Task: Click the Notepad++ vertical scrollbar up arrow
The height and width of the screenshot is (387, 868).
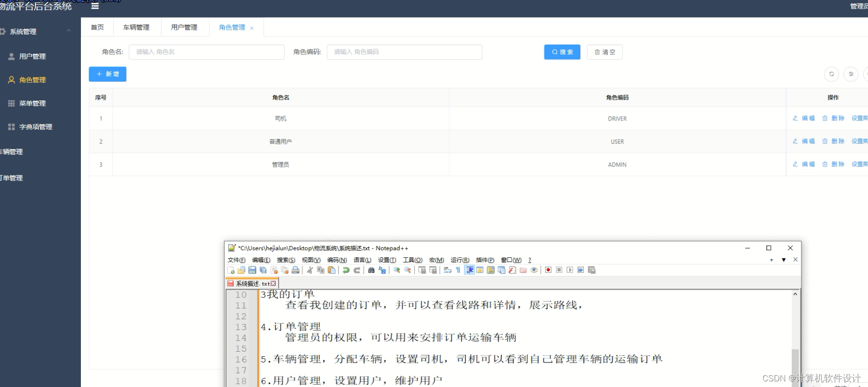Action: [x=795, y=294]
